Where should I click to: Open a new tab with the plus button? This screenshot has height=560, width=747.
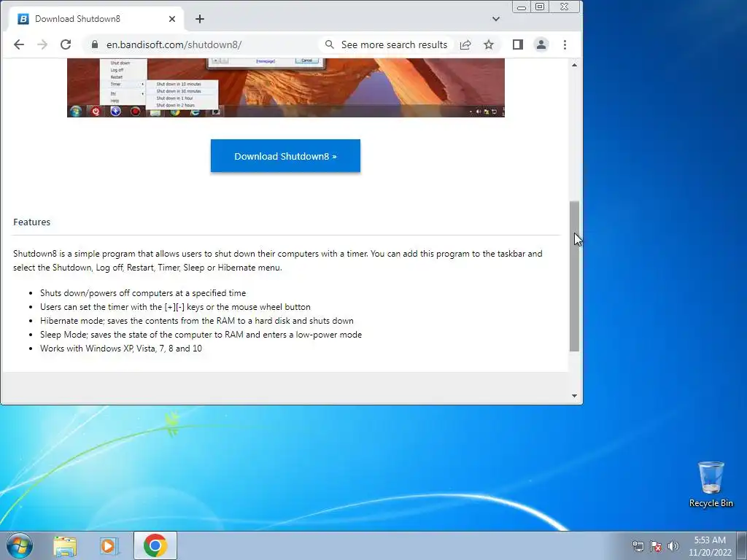tap(200, 19)
